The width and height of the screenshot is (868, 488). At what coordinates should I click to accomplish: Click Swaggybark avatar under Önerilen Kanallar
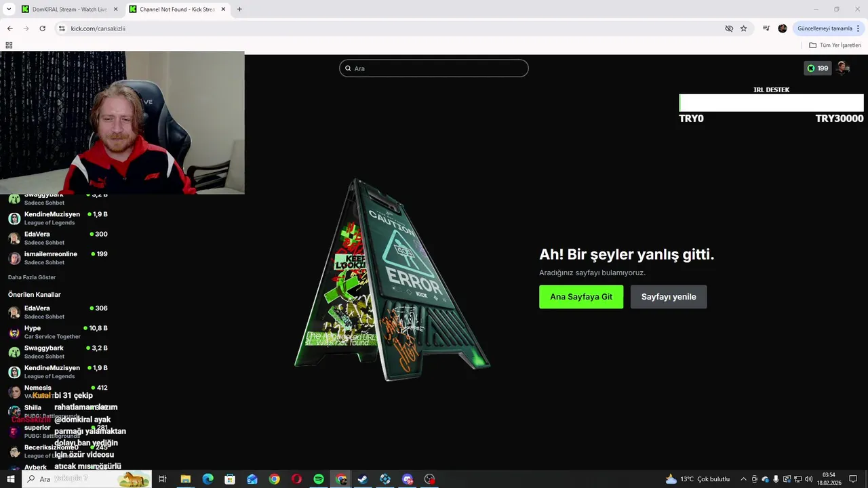pos(14,352)
